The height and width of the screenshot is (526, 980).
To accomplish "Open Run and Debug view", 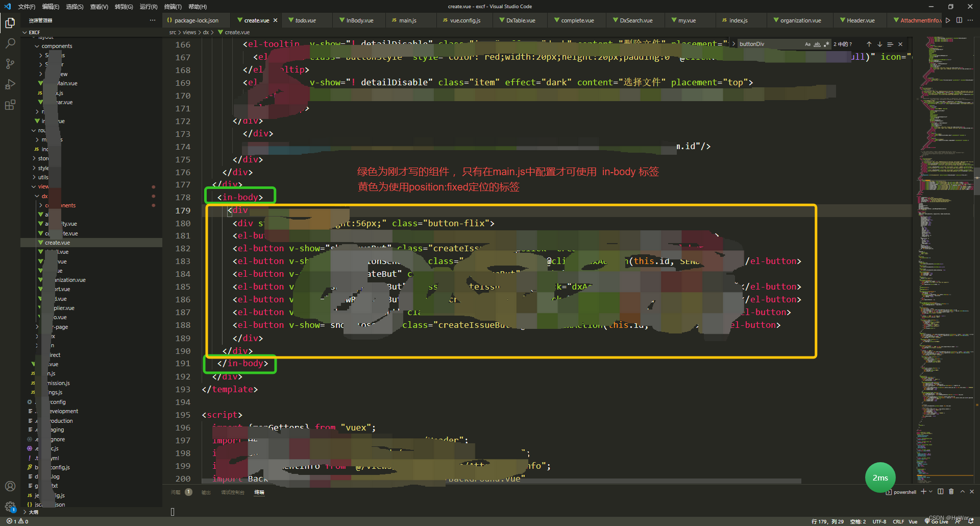I will [x=10, y=84].
